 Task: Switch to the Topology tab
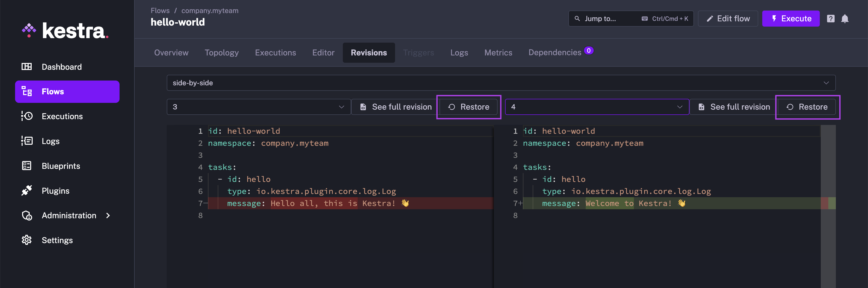coord(222,52)
